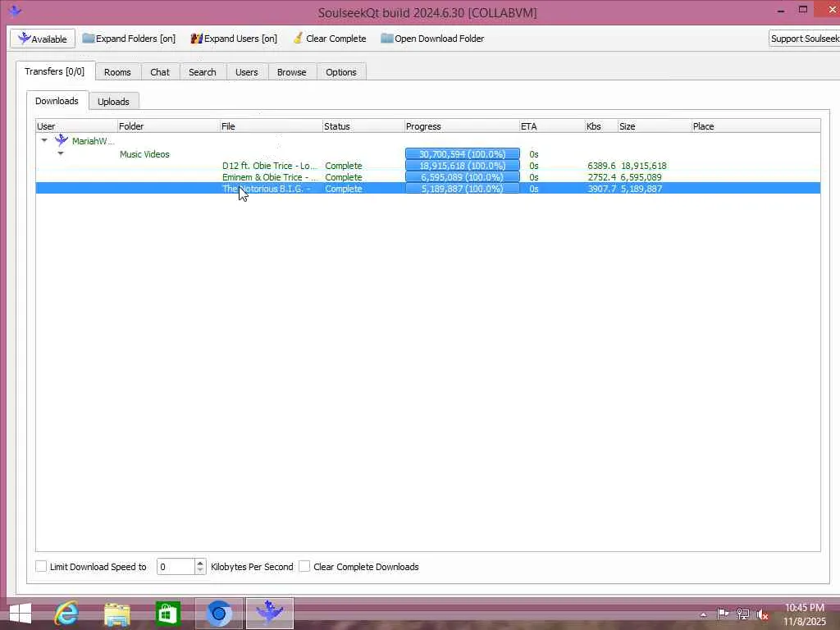The width and height of the screenshot is (840, 630).
Task: Open the Chat tab
Action: coord(160,72)
